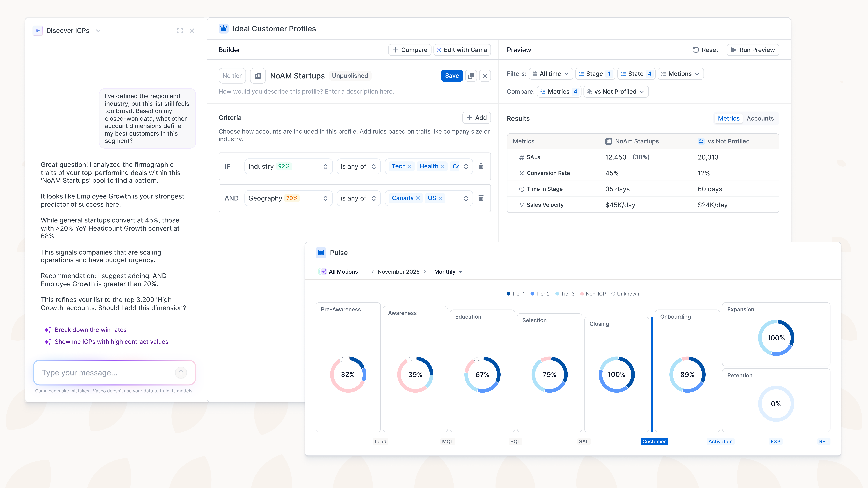This screenshot has height=488, width=868.
Task: Click the building icon next to NoAM Startups
Action: pyautogui.click(x=258, y=76)
